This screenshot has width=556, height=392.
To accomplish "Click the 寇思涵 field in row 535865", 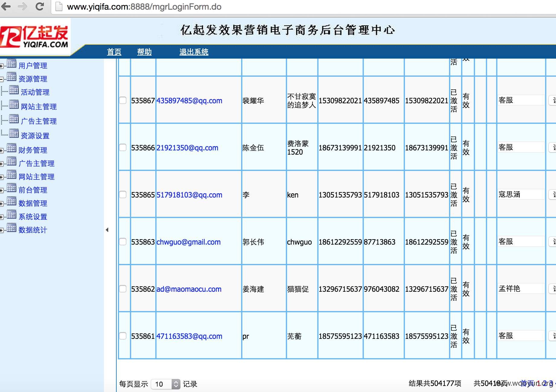I will (x=521, y=194).
